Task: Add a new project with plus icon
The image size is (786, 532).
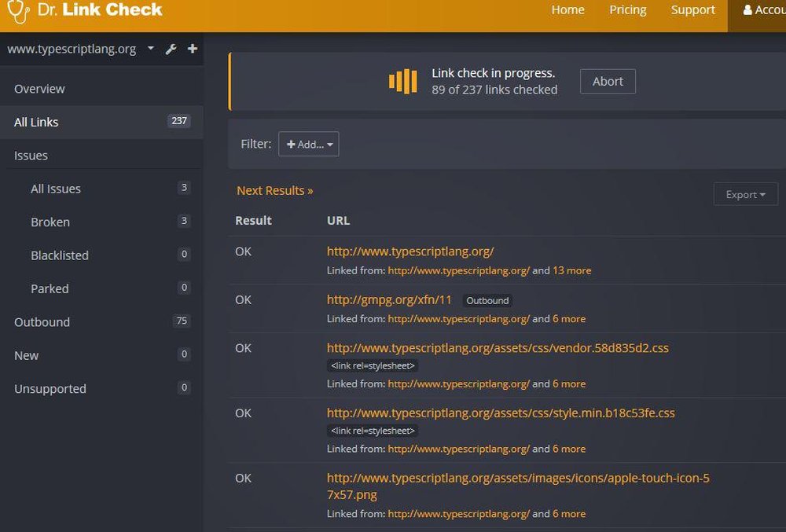Action: [x=193, y=49]
